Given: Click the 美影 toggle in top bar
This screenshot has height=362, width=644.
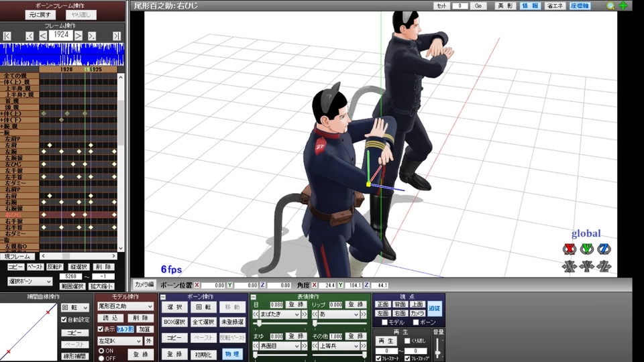Looking at the screenshot, I should pos(505,6).
